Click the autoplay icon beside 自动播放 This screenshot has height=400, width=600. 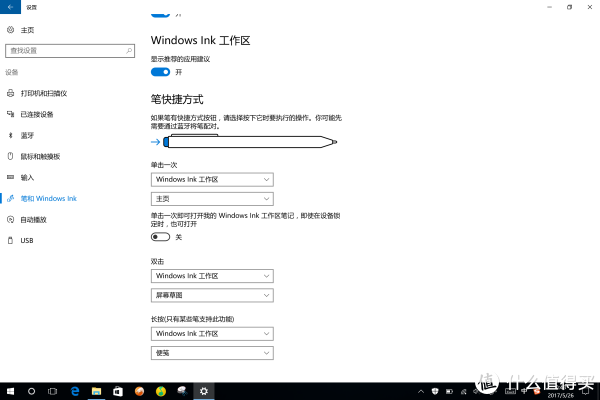(11, 219)
